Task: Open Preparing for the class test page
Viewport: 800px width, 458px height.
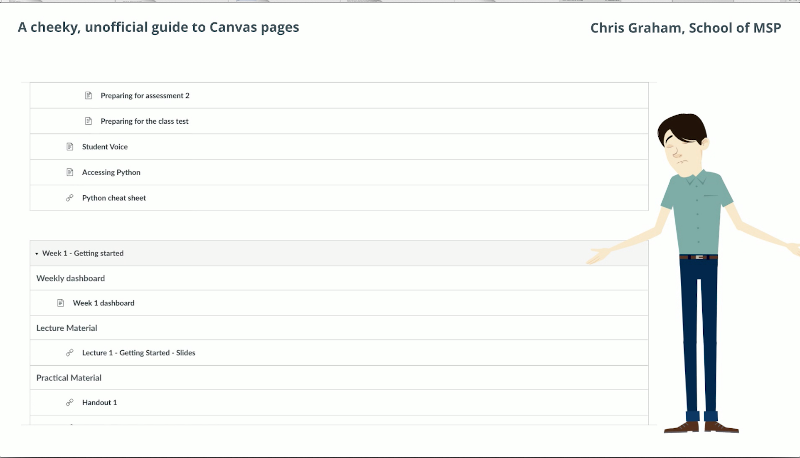Action: pos(144,121)
